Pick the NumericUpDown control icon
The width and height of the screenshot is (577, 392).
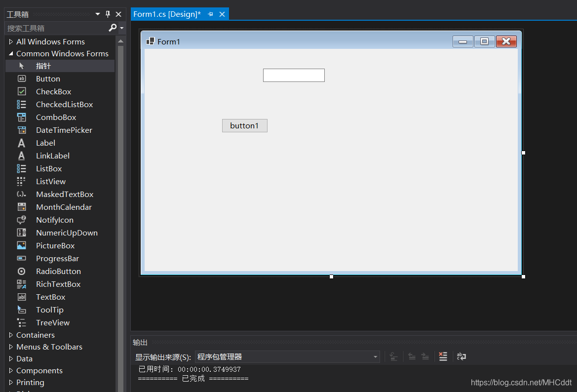pos(22,233)
